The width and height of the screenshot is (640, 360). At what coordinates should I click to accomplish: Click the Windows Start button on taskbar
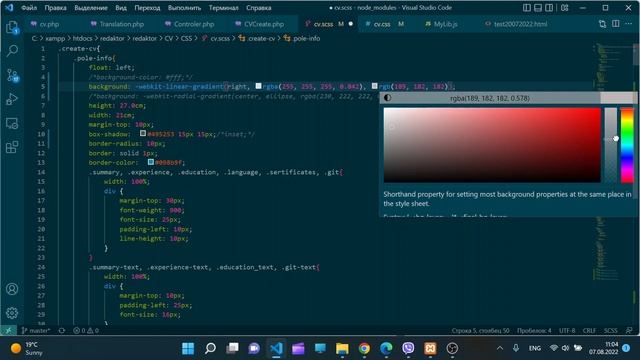point(188,348)
